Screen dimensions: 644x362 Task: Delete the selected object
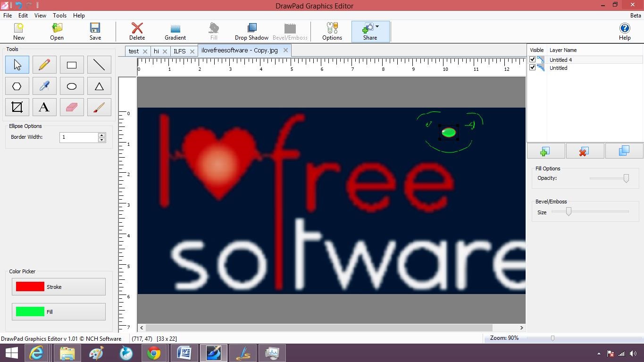[137, 32]
